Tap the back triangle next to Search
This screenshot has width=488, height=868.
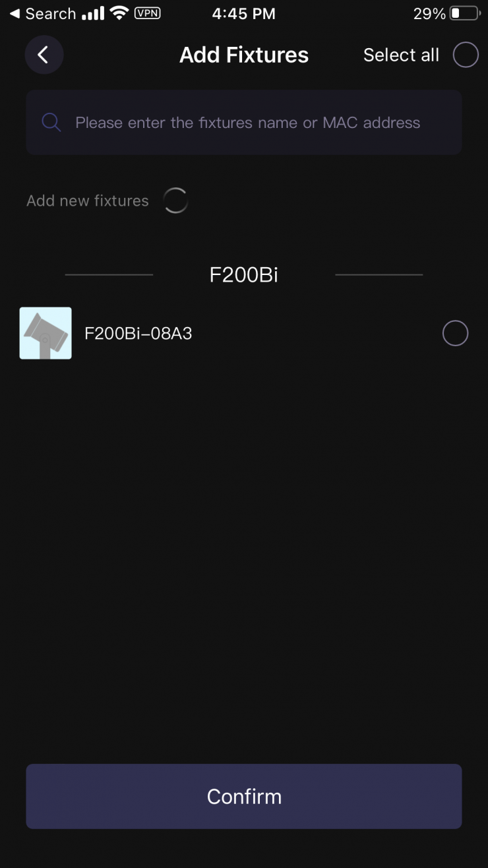15,13
